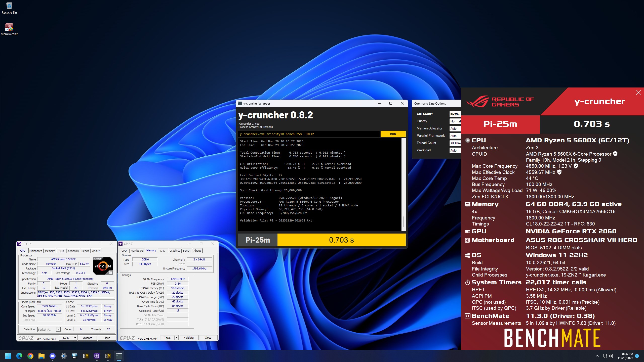Close the BenchMate result panel with X
Viewport: 644px width, 362px height.
[x=638, y=93]
